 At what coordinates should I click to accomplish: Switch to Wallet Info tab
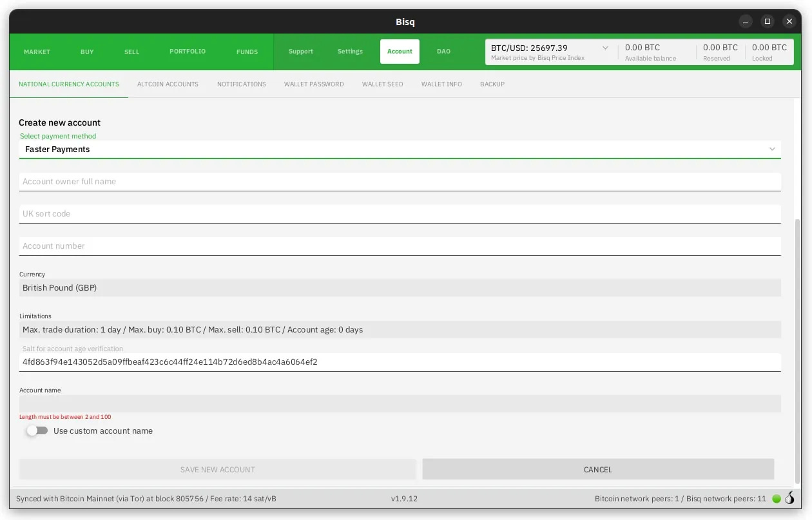[441, 84]
